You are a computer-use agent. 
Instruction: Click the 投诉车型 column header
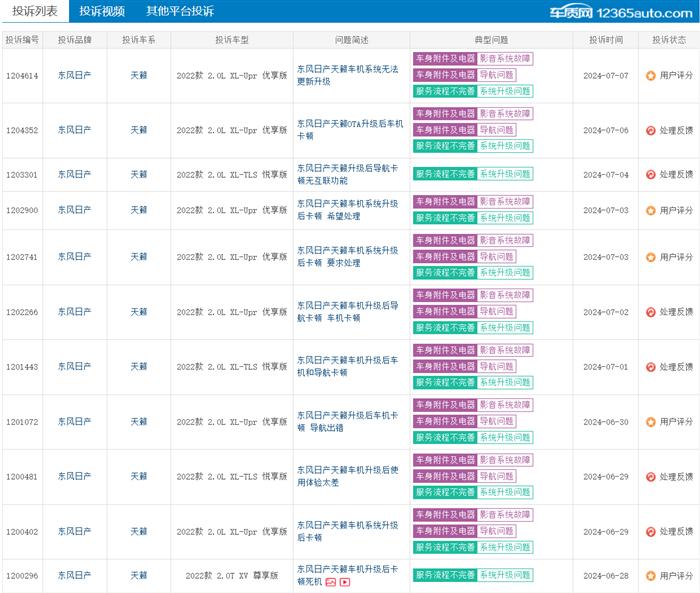[232, 40]
